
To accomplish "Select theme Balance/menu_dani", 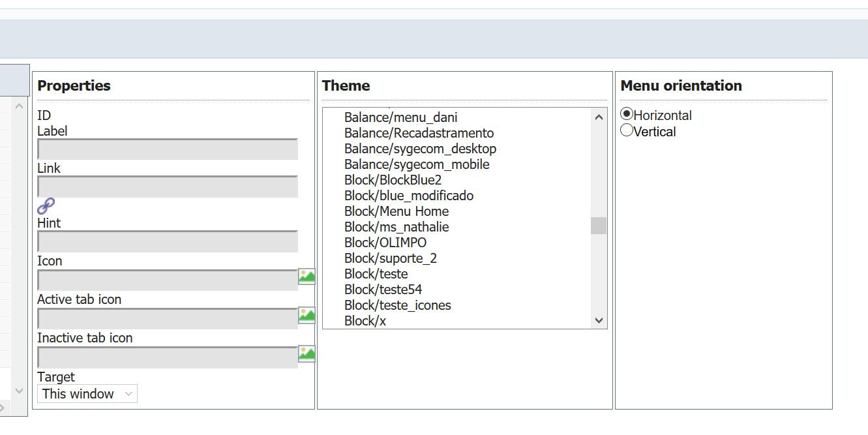I will coord(401,117).
